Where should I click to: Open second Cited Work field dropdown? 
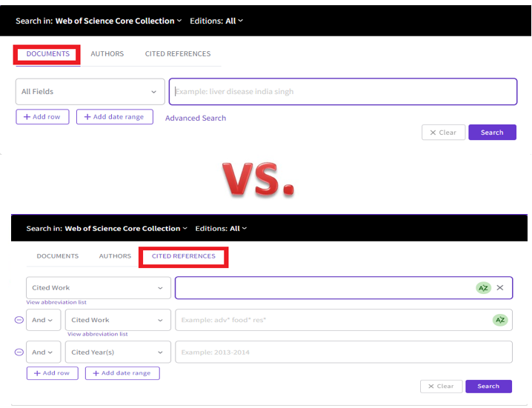[x=118, y=320]
